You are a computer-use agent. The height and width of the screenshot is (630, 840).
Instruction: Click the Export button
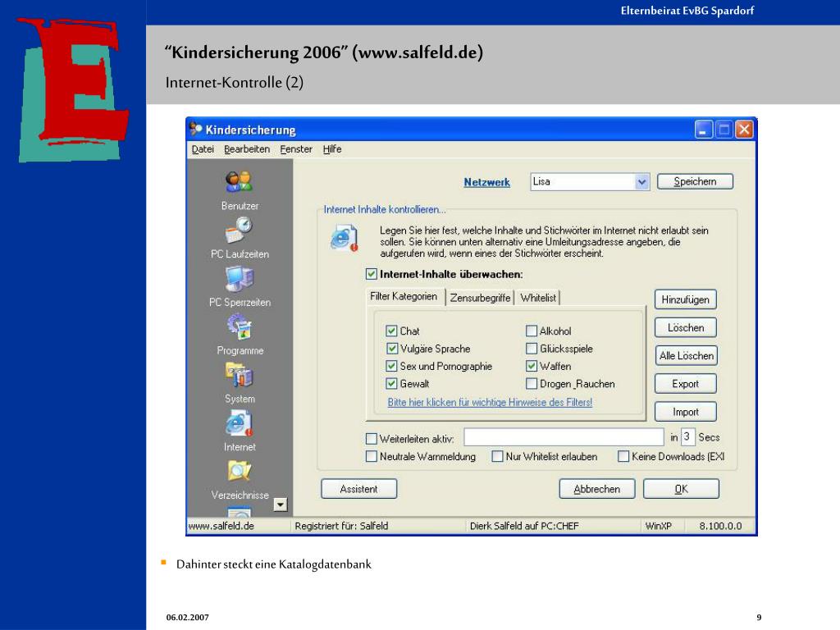click(x=686, y=384)
